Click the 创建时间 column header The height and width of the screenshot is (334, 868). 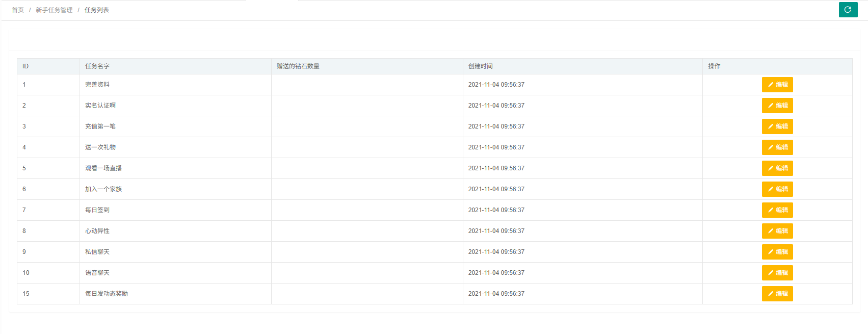coord(481,66)
